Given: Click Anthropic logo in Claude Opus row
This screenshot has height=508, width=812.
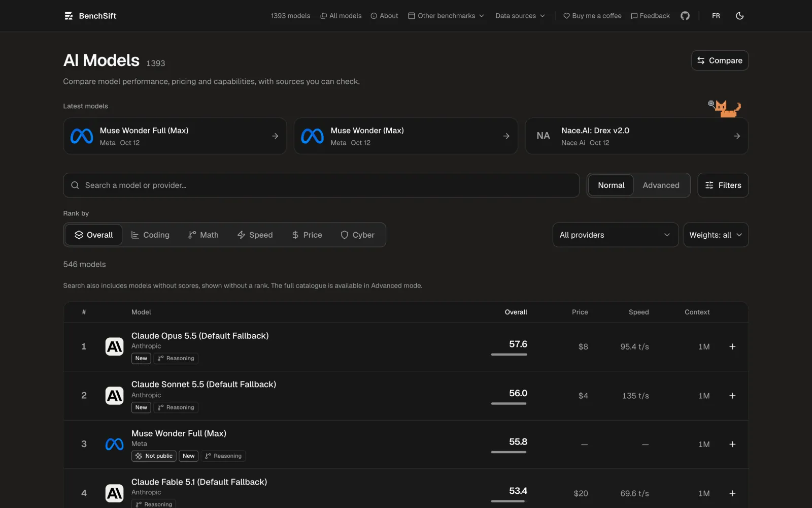Looking at the screenshot, I should (114, 346).
